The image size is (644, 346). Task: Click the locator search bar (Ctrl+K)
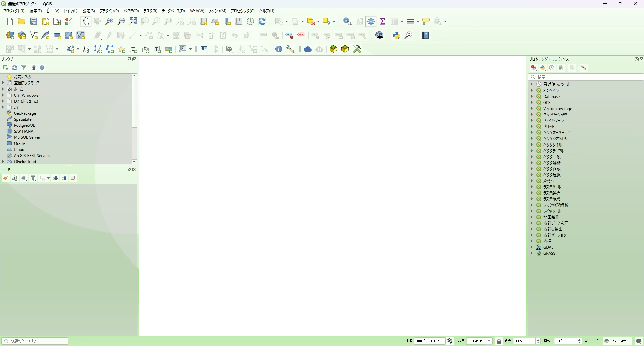[x=35, y=341]
